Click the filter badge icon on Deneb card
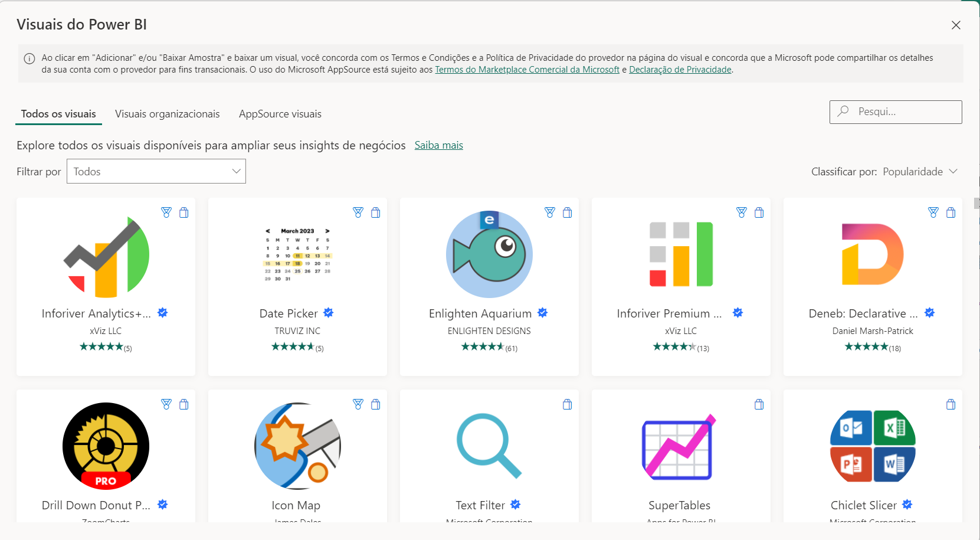 coord(933,212)
